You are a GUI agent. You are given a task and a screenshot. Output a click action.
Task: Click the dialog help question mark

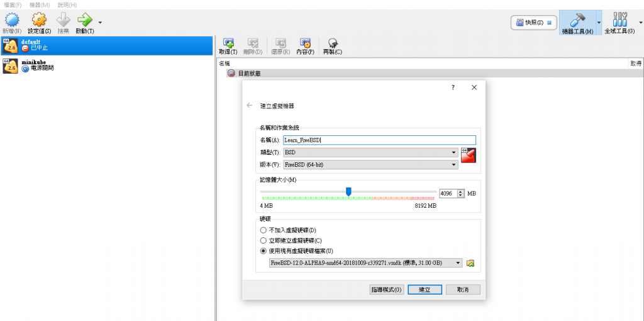(x=453, y=87)
